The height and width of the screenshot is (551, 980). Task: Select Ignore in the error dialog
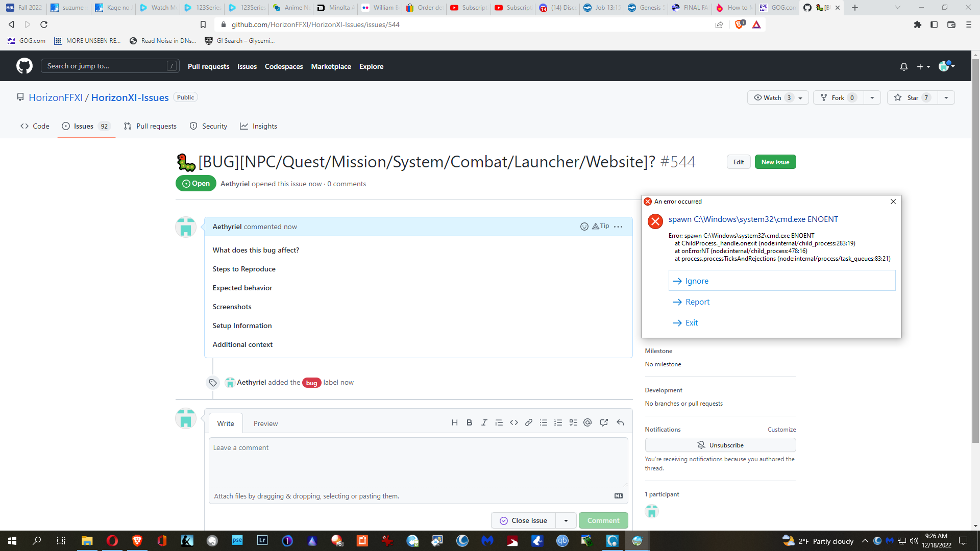click(x=697, y=281)
